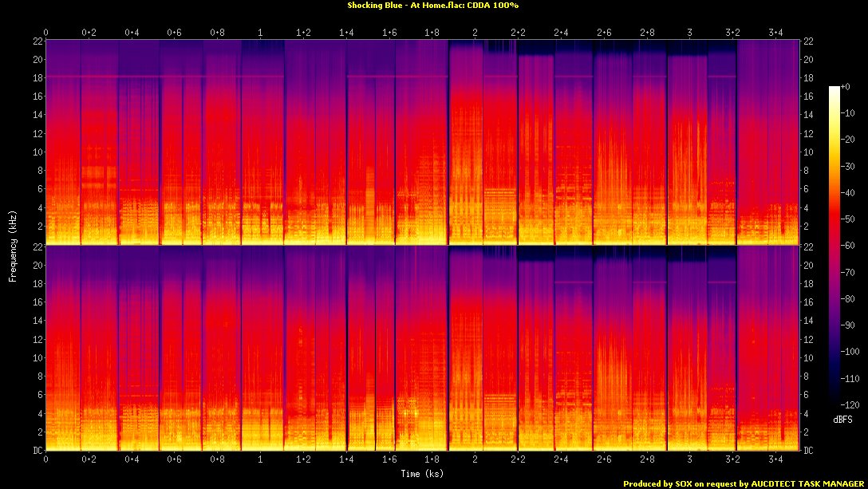Click the "Frequency (kHz)" vertical axis label
Viewport: 868px width, 489px height.
13,245
